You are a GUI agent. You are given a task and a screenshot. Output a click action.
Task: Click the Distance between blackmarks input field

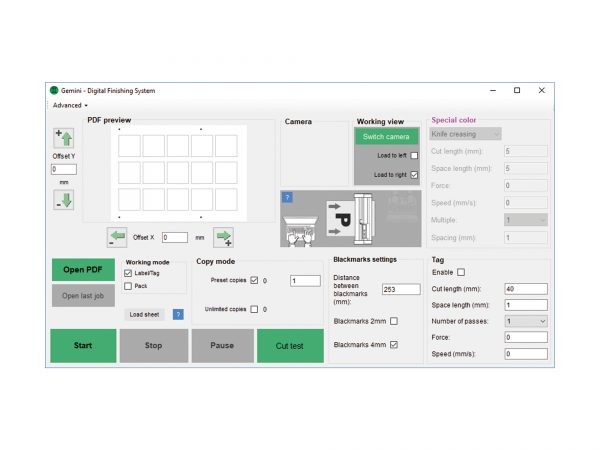point(401,289)
